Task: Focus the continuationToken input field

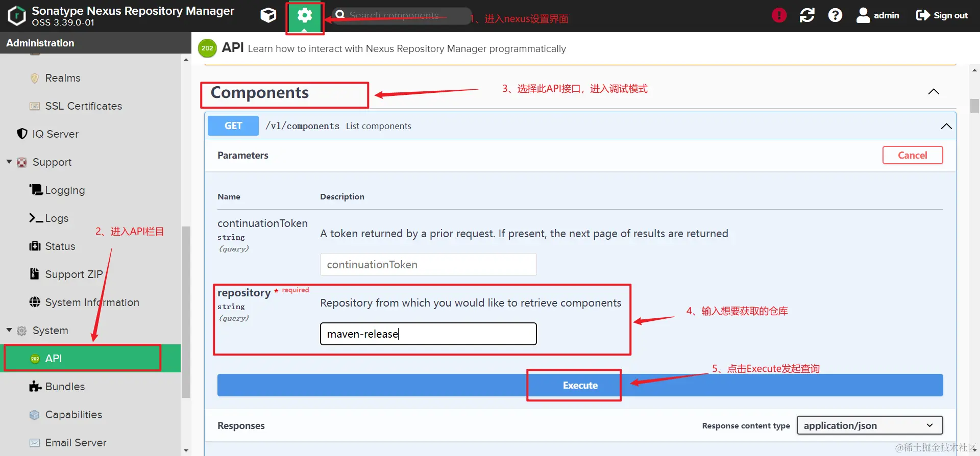Action: pos(428,265)
